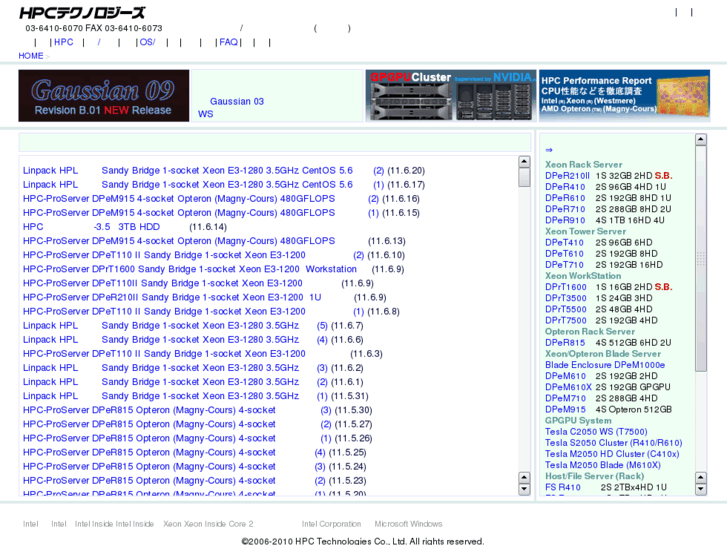Open the Gaussian 09 Revision B.01 banner
This screenshot has width=727, height=545.
(104, 96)
